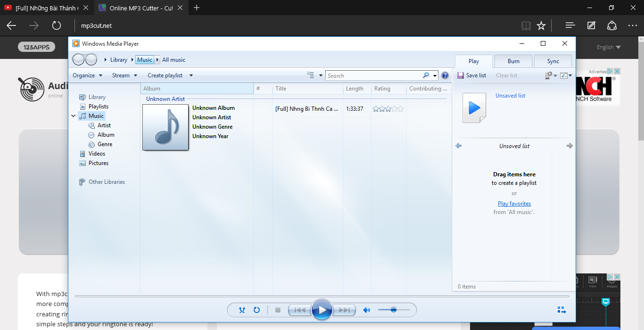Viewport: 644px width, 330px height.
Task: Turn on shuffle in Windows Media Player
Action: point(242,310)
